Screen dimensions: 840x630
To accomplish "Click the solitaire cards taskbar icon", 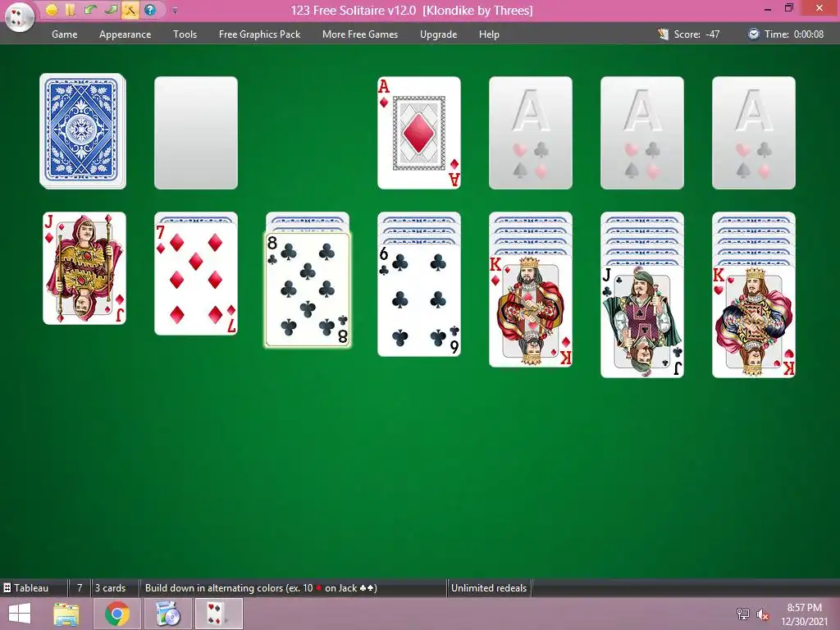I will [217, 614].
